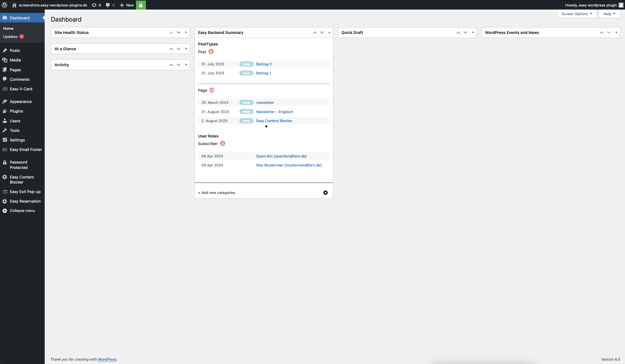This screenshot has height=364, width=625.
Task: Open the newsletter page link
Action: (x=265, y=102)
